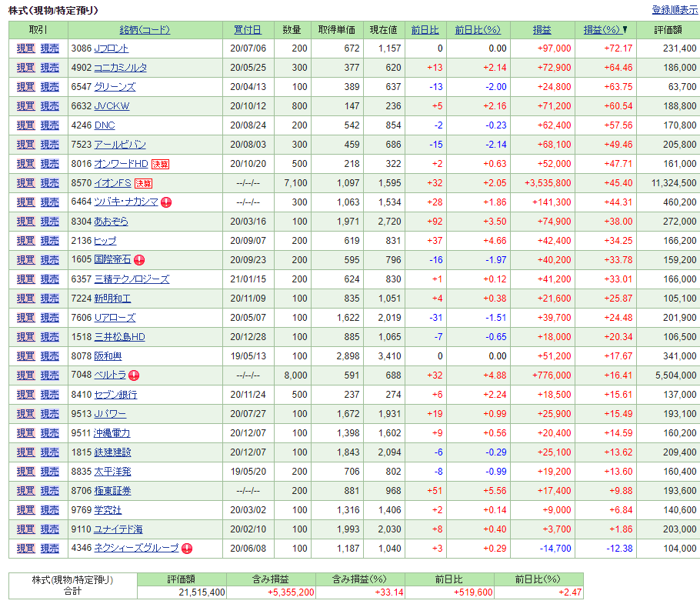The width and height of the screenshot is (700, 604).
Task: Click 決算 badge next to イオンFS
Action: 143,183
